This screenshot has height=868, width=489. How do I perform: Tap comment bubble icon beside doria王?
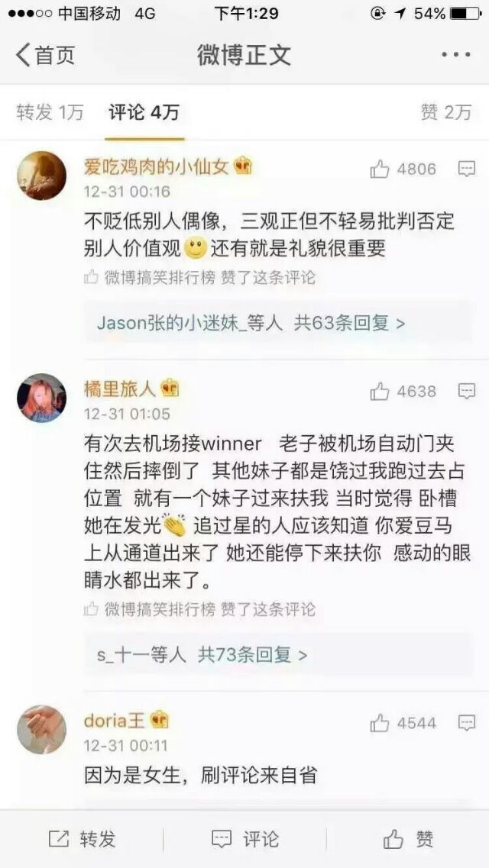pyautogui.click(x=467, y=722)
